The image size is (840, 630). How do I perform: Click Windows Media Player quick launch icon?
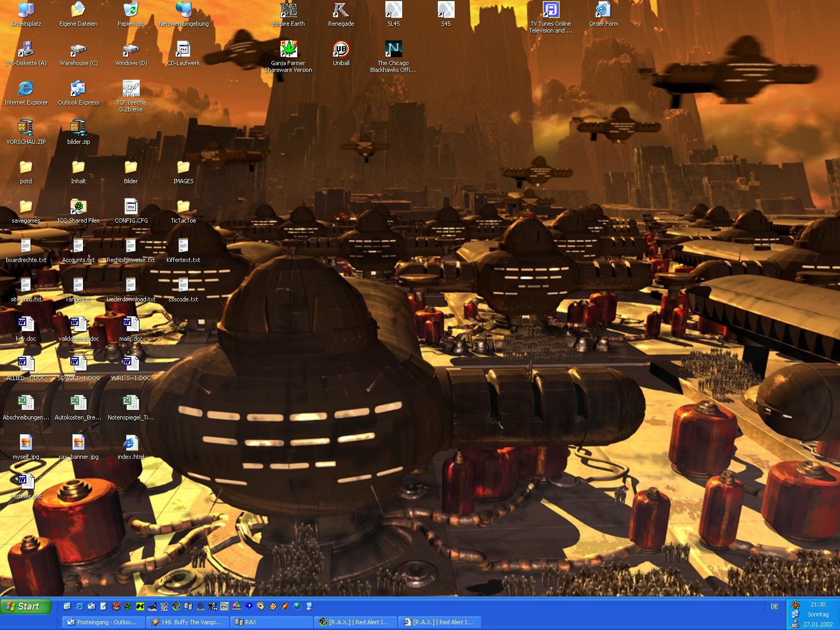click(260, 606)
